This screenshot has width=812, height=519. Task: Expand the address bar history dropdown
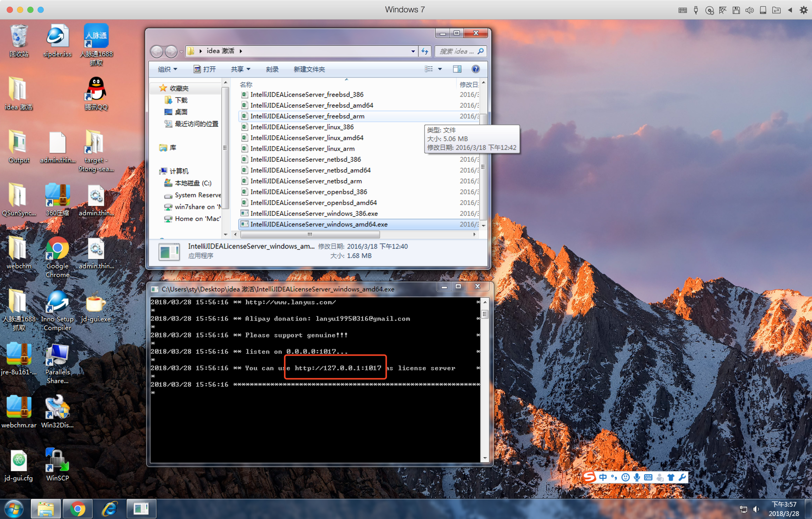(x=413, y=51)
